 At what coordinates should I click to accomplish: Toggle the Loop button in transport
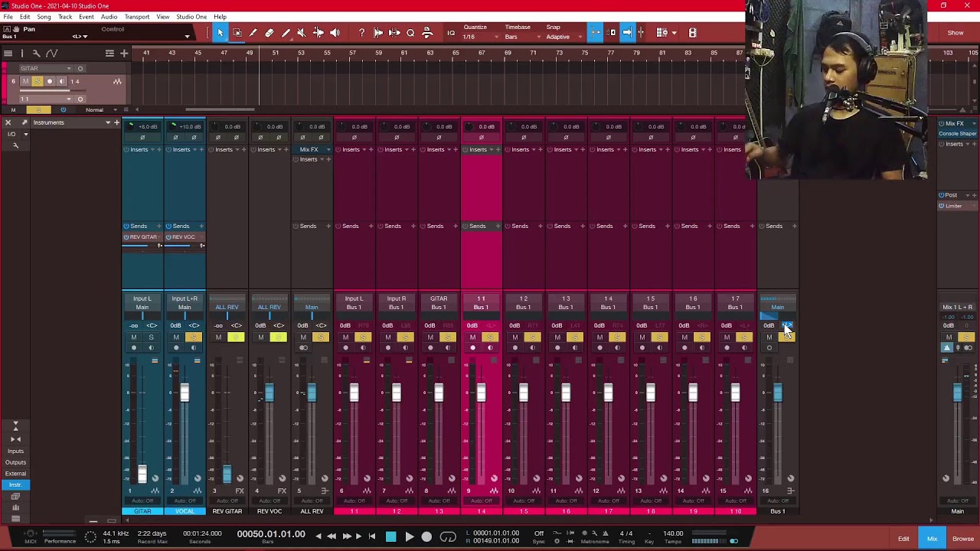pos(449,537)
